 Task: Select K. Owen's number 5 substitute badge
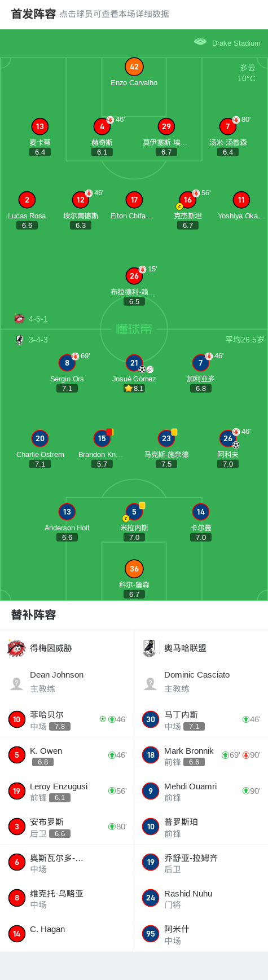point(17,755)
